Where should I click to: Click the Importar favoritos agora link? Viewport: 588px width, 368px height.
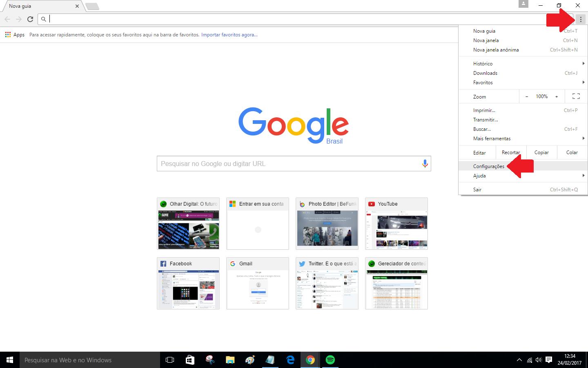(x=229, y=35)
